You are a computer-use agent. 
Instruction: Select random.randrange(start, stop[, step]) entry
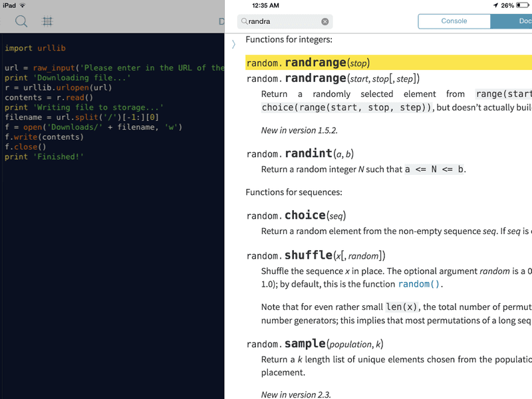(333, 78)
